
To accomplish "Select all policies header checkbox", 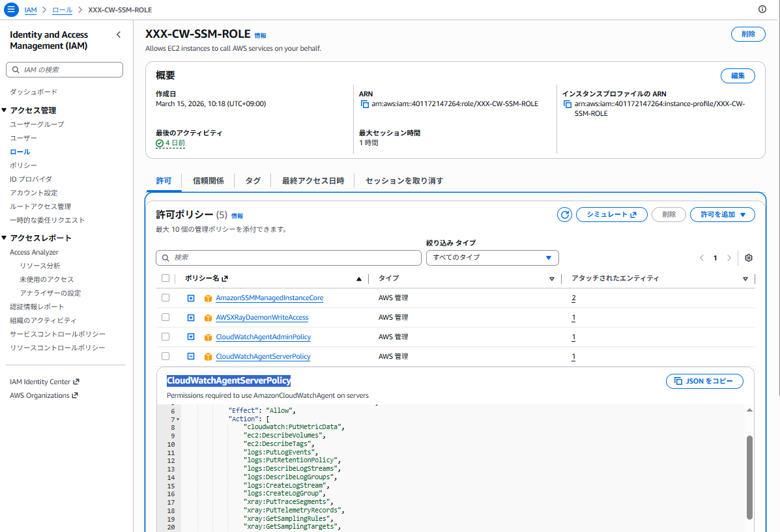I will pyautogui.click(x=166, y=279).
